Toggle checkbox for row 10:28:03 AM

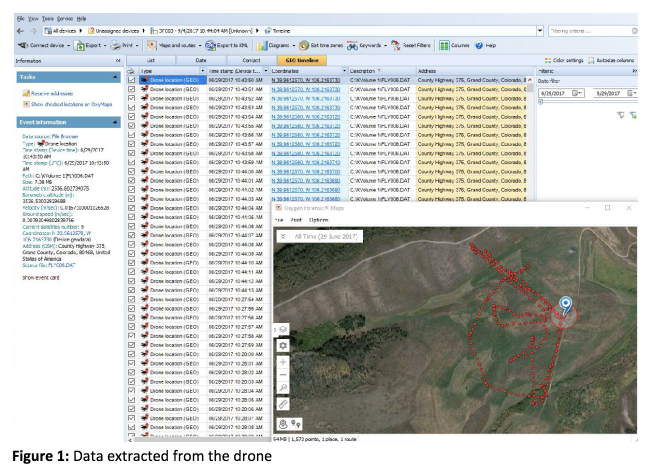[131, 381]
